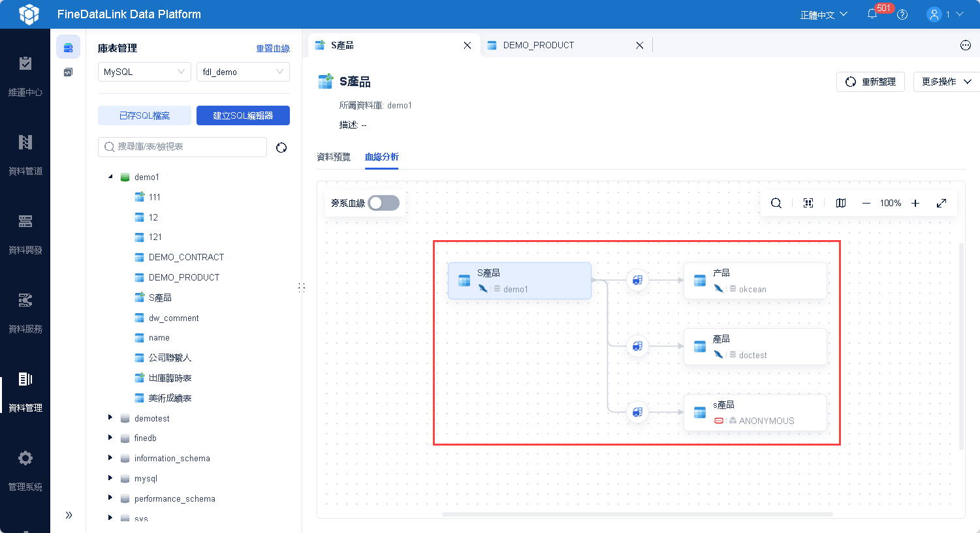Screen dimensions: 980x533
Task: Expand the performance_schema database node
Action: click(110, 498)
